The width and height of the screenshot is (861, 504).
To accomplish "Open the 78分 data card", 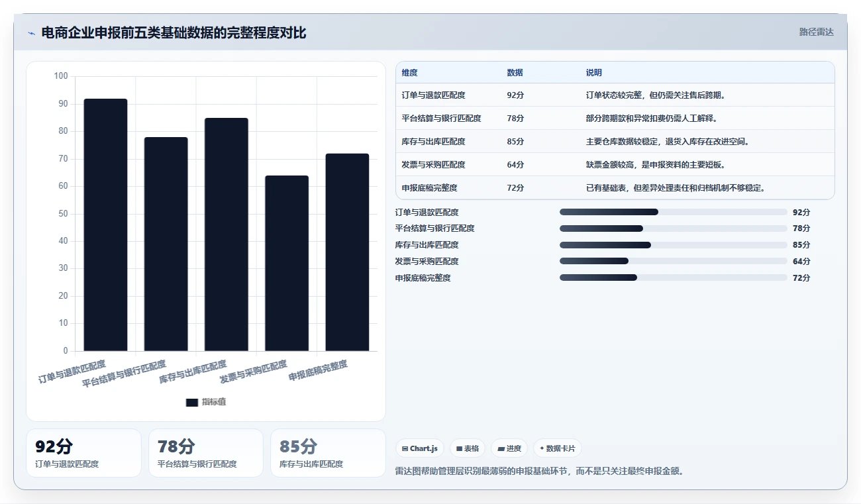I will (206, 453).
